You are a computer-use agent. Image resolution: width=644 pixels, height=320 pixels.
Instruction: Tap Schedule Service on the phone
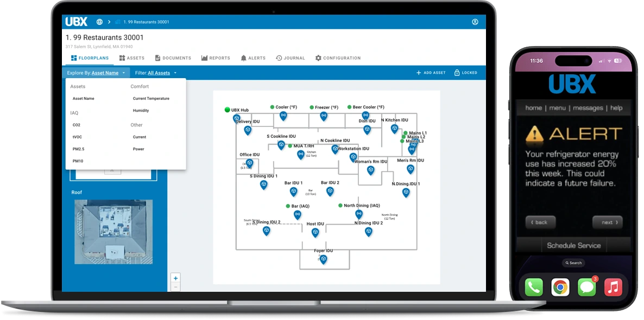click(x=574, y=246)
